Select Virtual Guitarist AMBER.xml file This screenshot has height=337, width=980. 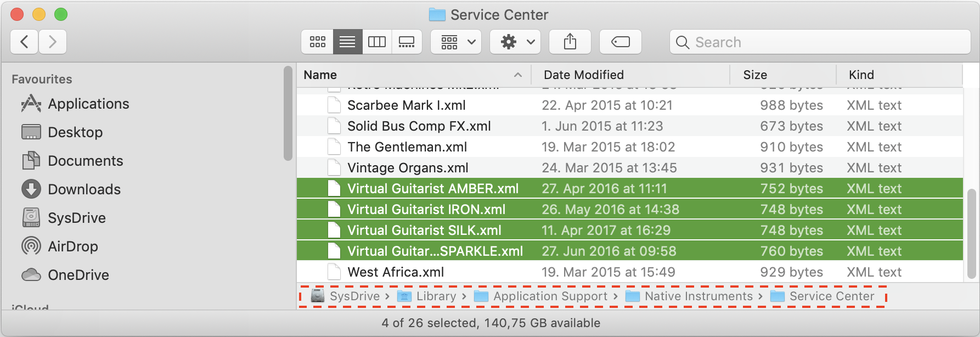(x=629, y=189)
